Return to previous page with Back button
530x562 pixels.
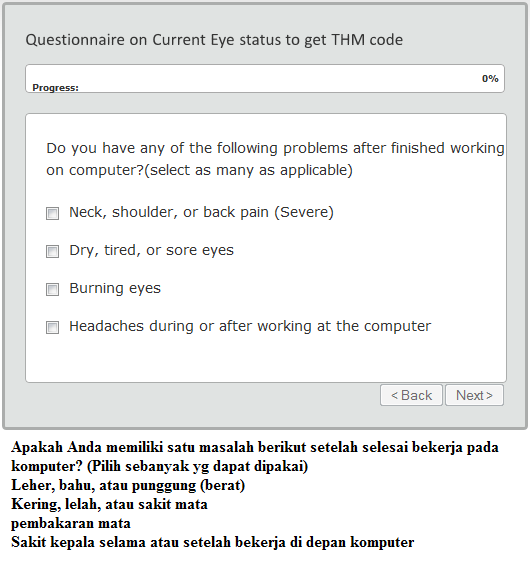[411, 395]
